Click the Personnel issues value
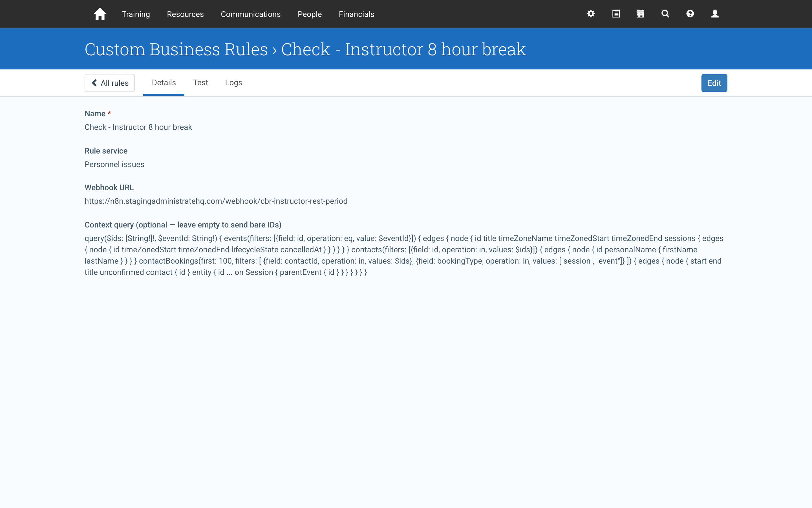812x508 pixels. tap(114, 164)
